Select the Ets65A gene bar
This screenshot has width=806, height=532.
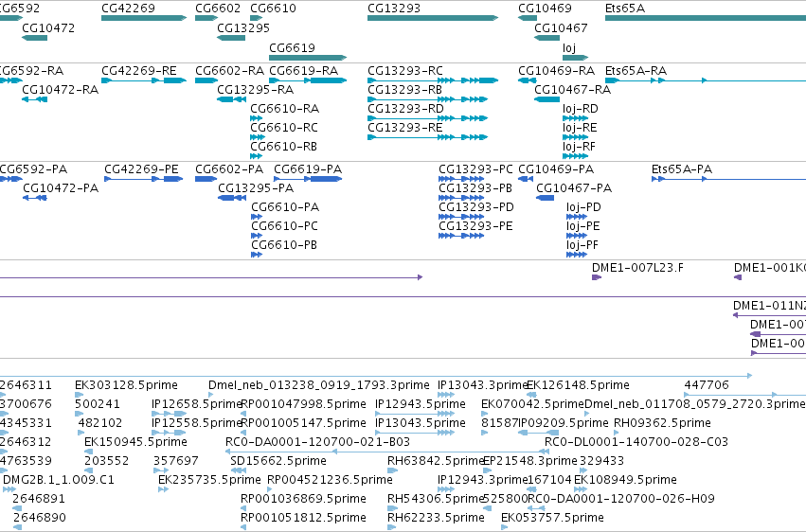point(706,18)
